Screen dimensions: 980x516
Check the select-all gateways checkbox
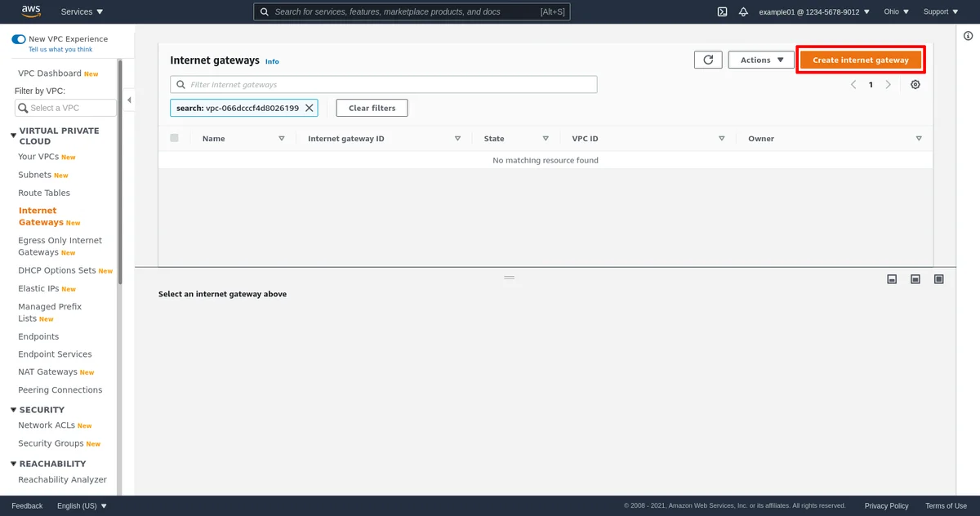(x=174, y=138)
